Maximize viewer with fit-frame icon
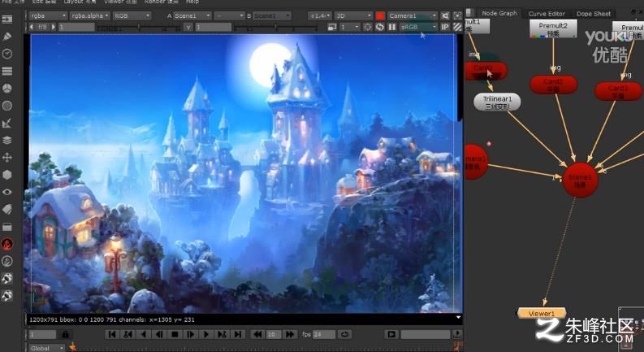Image resolution: width=644 pixels, height=352 pixels. pyautogui.click(x=457, y=15)
